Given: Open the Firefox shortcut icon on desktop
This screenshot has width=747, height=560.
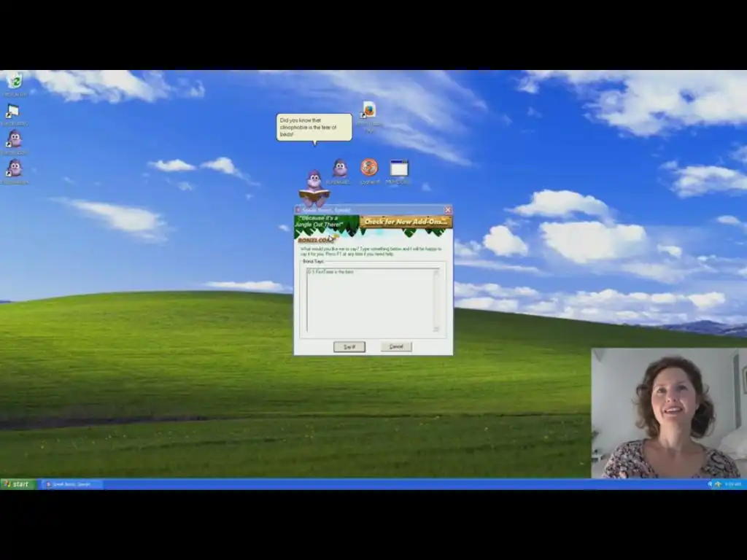Looking at the screenshot, I should [x=368, y=110].
